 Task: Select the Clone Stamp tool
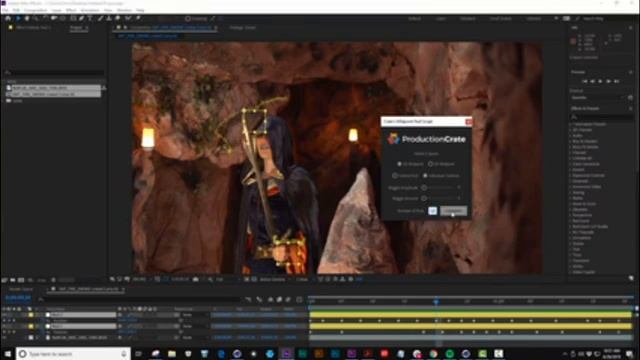109,18
